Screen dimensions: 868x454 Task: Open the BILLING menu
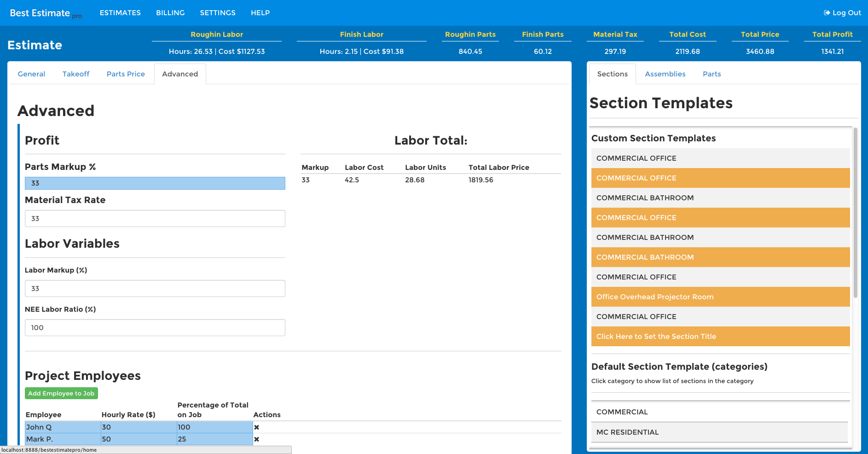coord(170,13)
